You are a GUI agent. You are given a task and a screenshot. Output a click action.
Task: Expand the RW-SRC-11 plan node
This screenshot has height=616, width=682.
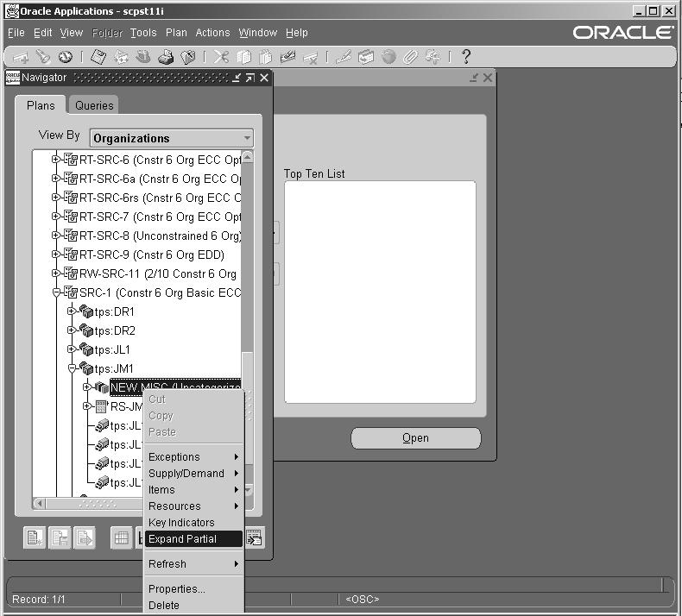coord(55,273)
